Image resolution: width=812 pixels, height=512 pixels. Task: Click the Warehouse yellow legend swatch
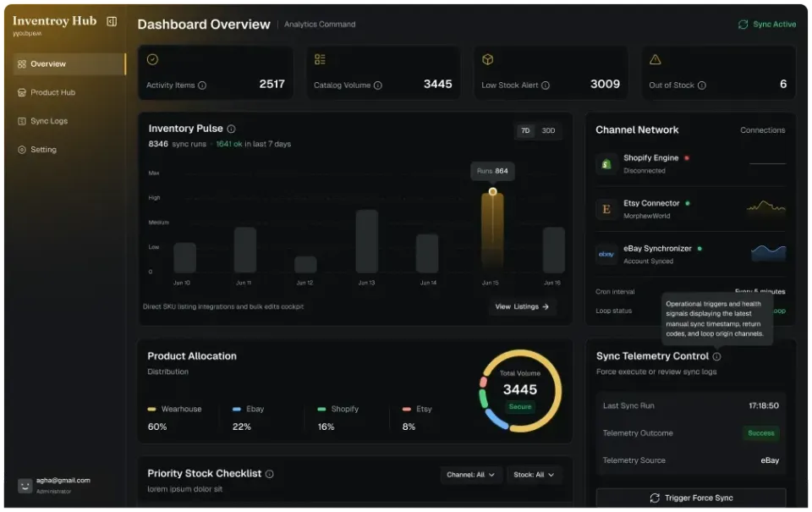click(151, 410)
